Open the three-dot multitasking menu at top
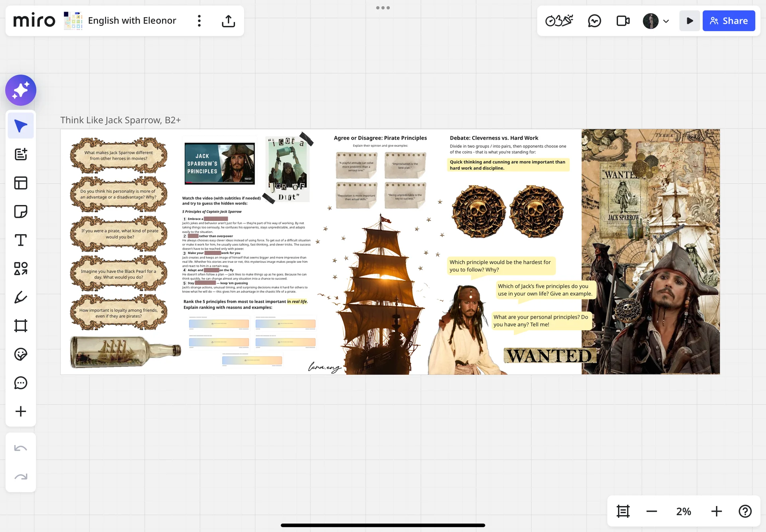The width and height of the screenshot is (766, 532). coord(383,8)
